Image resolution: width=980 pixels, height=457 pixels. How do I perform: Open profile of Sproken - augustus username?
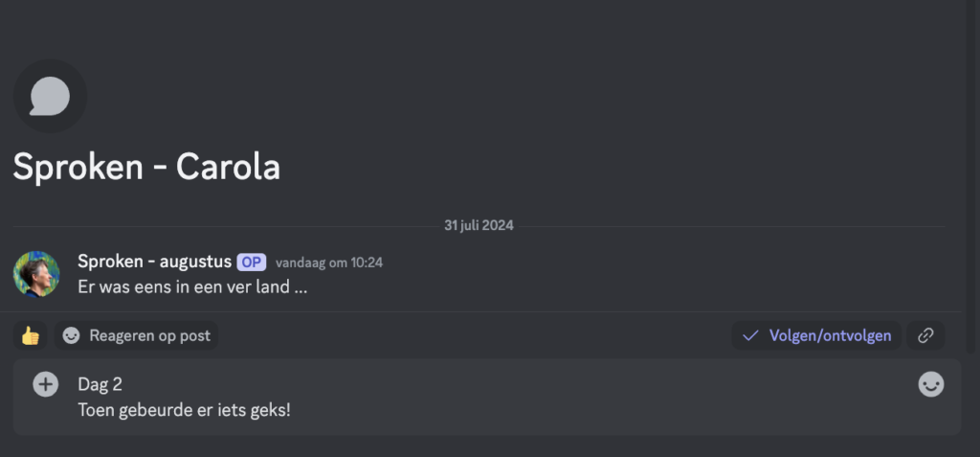pyautogui.click(x=154, y=262)
